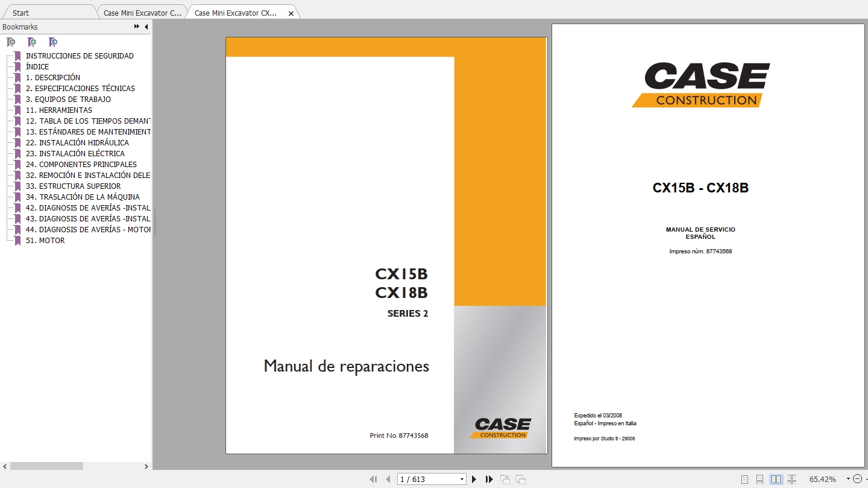Image resolution: width=868 pixels, height=488 pixels.
Task: Open the 11. HERRAMIENTAS bookmark
Action: [x=59, y=110]
